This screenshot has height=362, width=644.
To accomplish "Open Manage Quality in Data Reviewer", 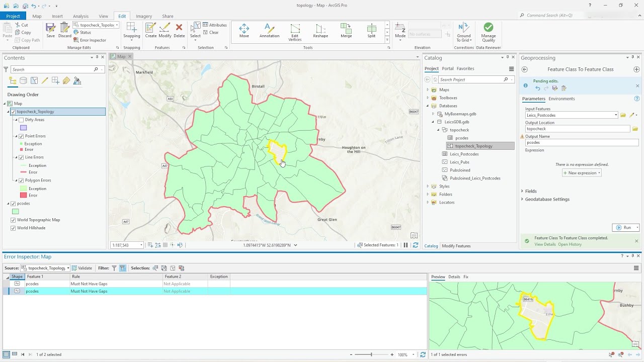I will pyautogui.click(x=488, y=32).
